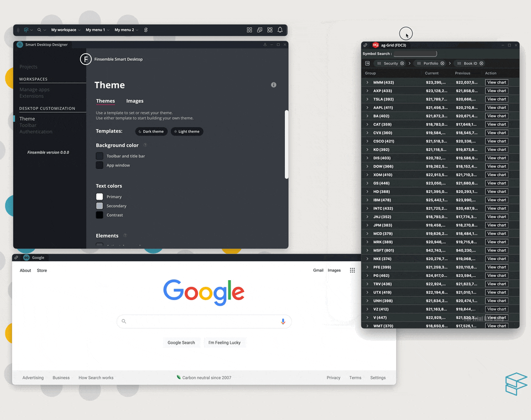The width and height of the screenshot is (531, 420).
Task: Click the linker icon in ag-Grid title bar
Action: tap(366, 45)
